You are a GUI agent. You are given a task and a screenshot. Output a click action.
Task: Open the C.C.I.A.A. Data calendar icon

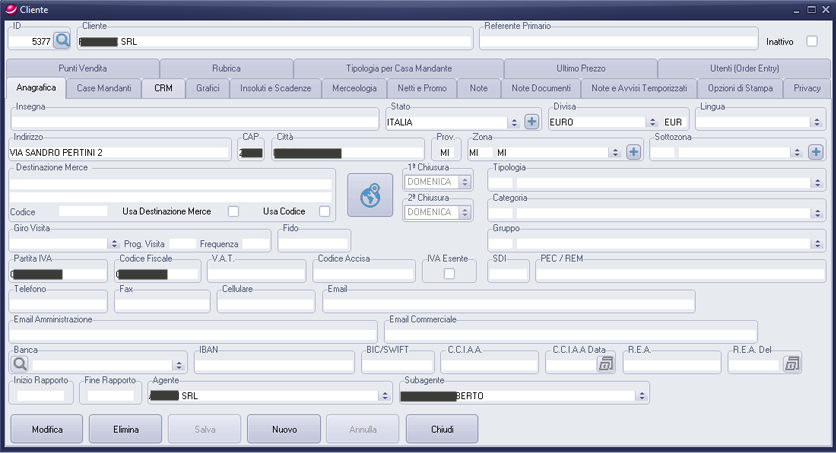tap(605, 365)
